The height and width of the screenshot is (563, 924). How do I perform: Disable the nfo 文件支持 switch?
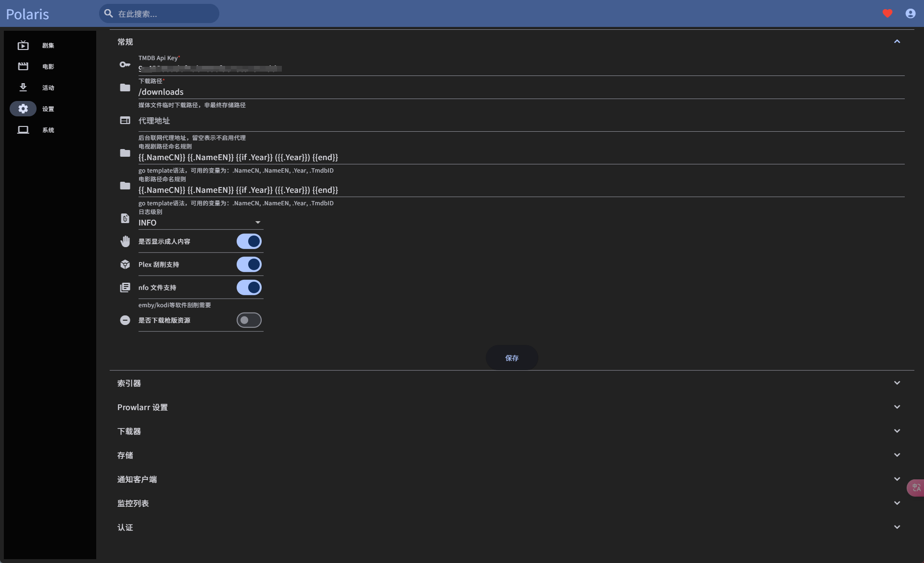click(x=249, y=288)
